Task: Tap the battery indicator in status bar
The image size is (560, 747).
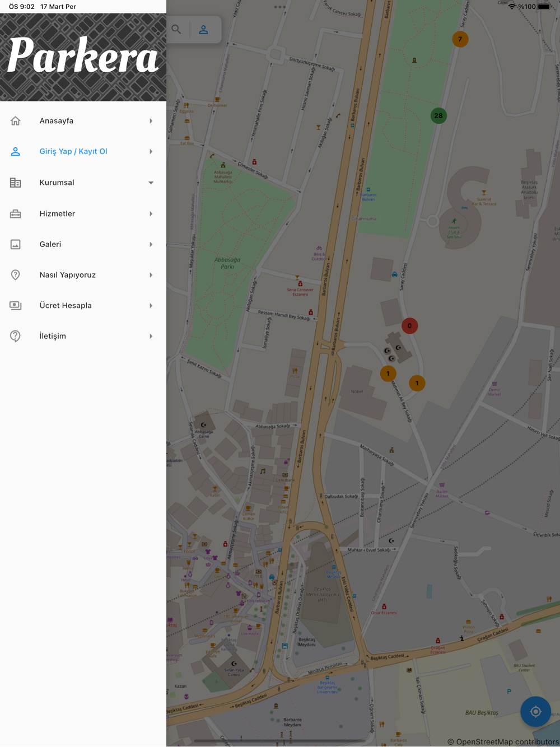Action: point(544,7)
